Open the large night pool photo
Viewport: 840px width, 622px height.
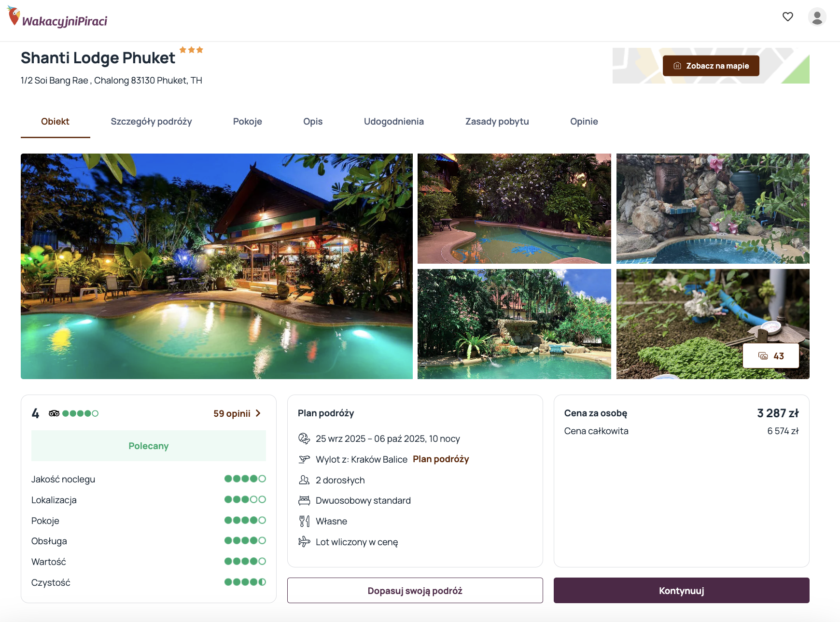coord(217,266)
